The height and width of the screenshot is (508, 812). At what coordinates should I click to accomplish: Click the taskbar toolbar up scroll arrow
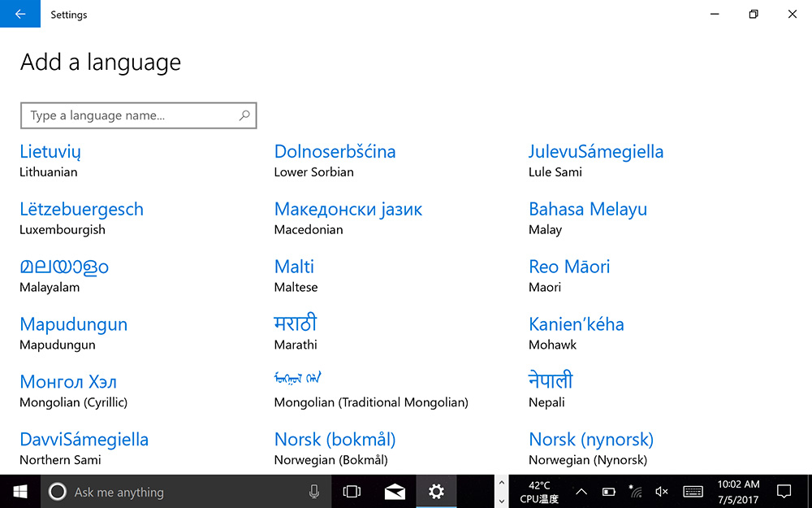[x=501, y=483]
